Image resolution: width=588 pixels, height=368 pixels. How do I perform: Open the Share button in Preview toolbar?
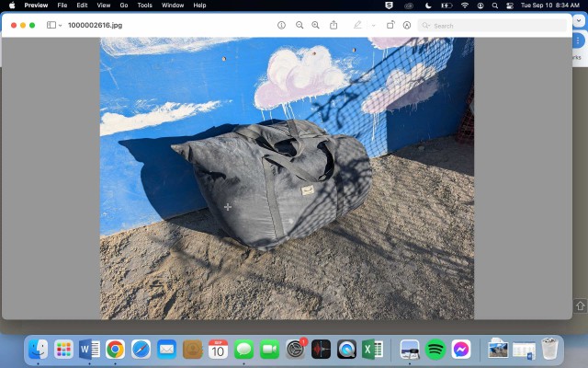pos(334,25)
